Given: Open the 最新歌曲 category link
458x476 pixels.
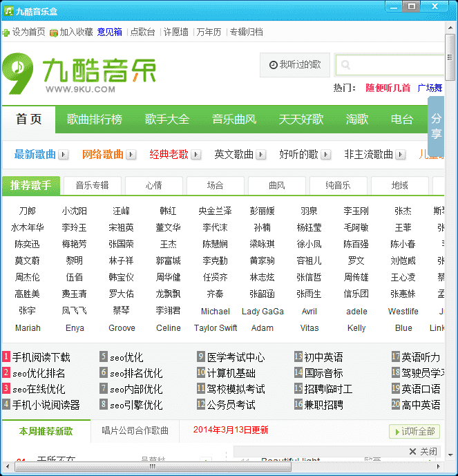Looking at the screenshot, I should pyautogui.click(x=35, y=155).
